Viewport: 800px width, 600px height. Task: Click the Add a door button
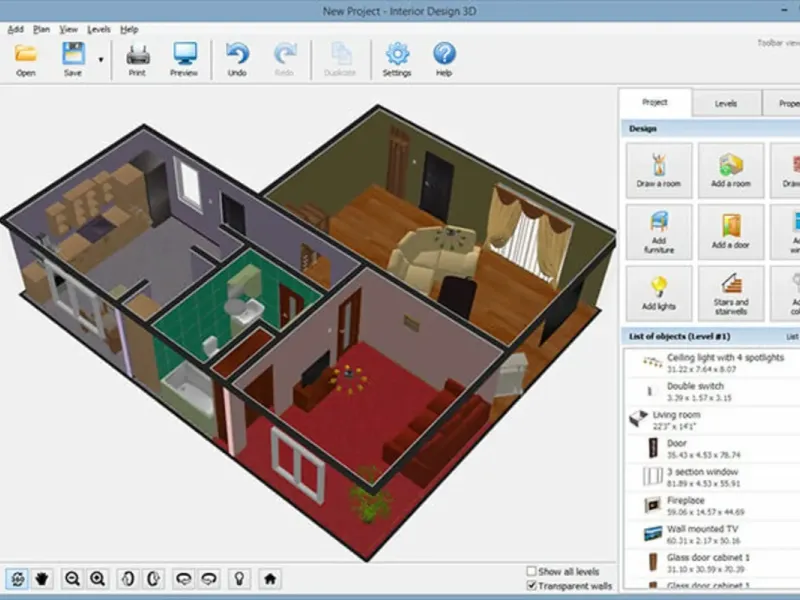click(731, 232)
